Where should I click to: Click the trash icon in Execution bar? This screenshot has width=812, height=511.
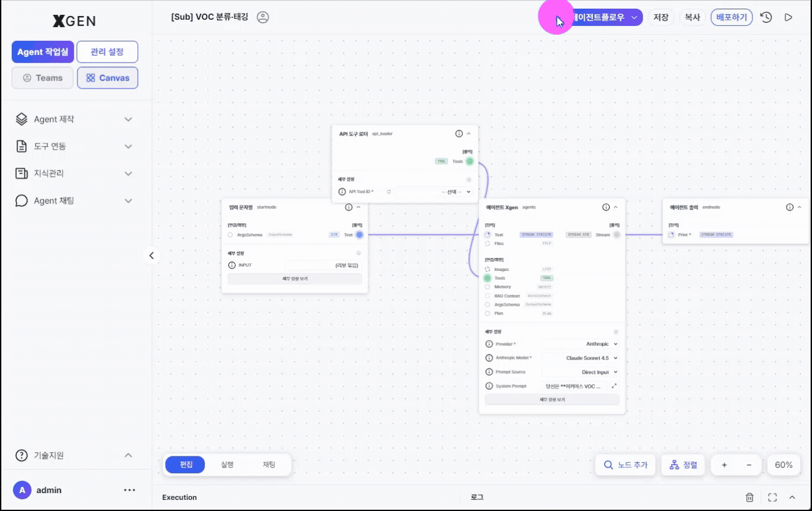point(749,497)
